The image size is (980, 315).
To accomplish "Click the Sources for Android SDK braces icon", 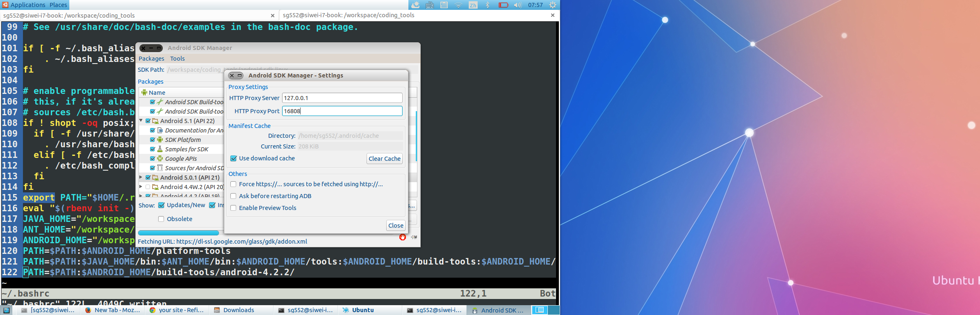I will (160, 168).
